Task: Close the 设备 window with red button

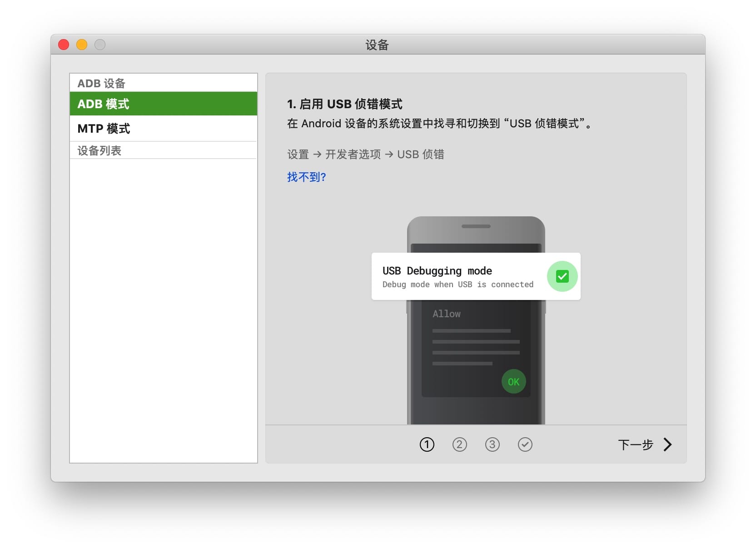Action: coord(64,45)
